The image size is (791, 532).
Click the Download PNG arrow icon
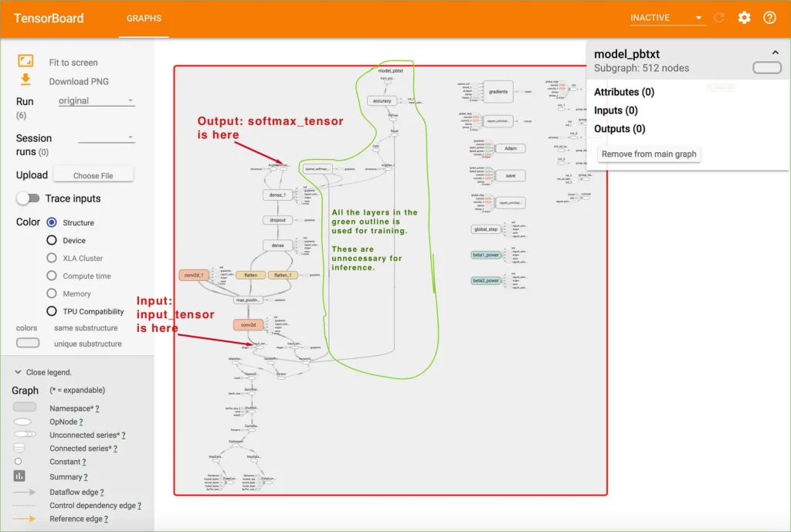point(25,80)
